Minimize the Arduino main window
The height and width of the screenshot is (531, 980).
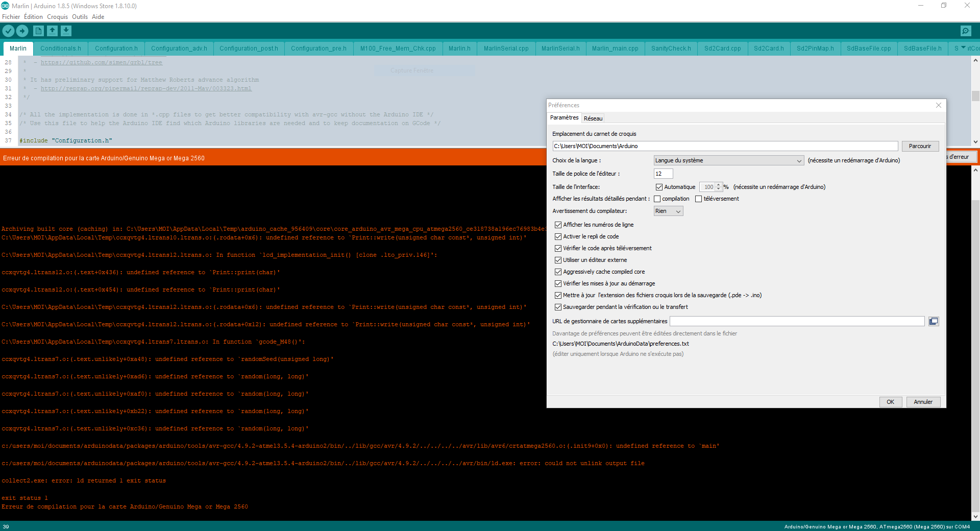(x=921, y=6)
